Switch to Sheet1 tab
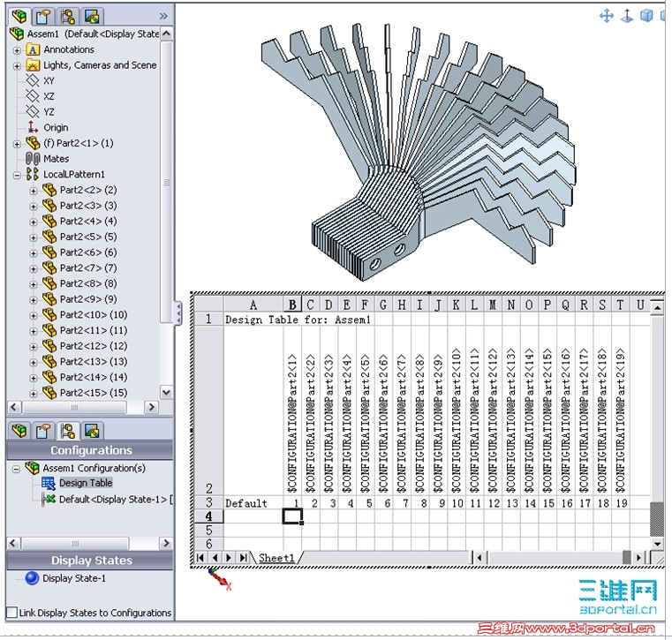672x640 pixels. tap(277, 558)
